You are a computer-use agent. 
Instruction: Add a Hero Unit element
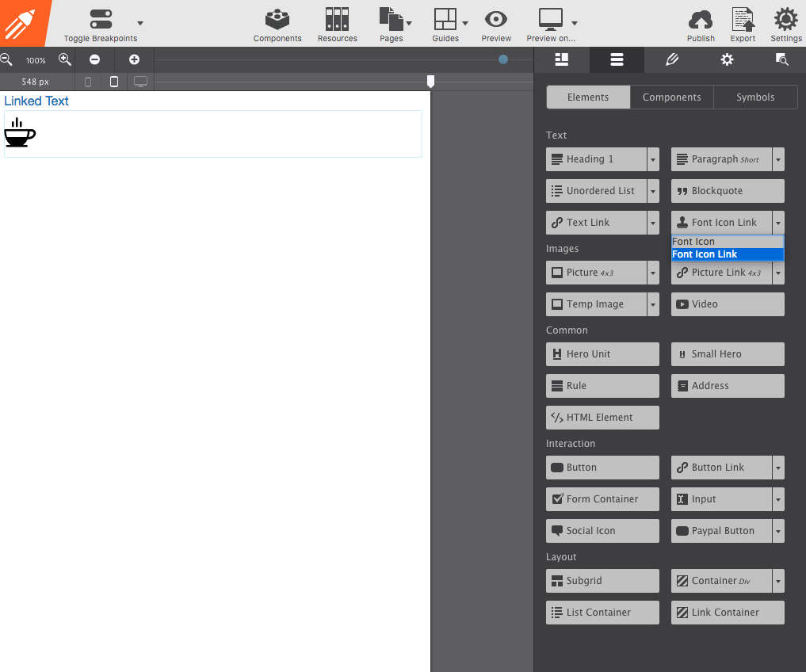[x=602, y=354]
